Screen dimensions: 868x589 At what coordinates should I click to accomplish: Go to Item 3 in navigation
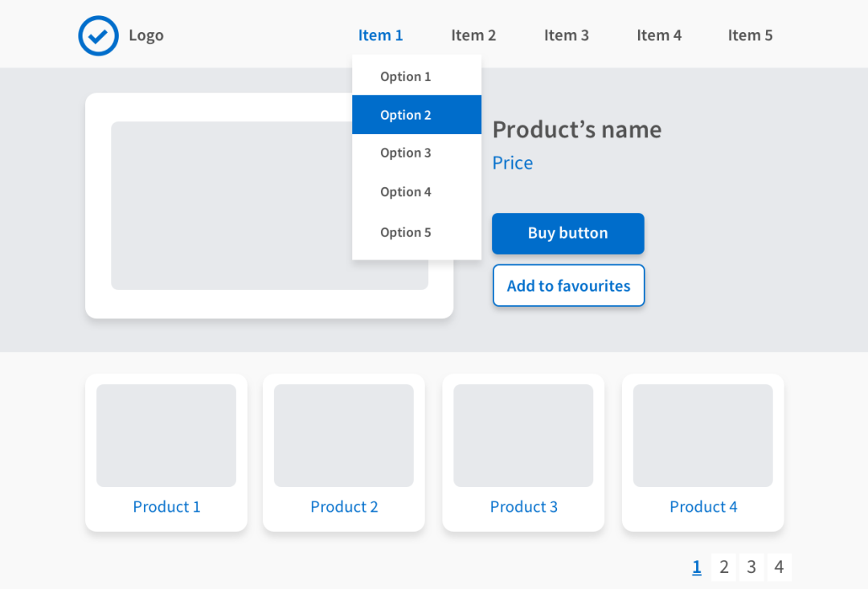coord(567,35)
